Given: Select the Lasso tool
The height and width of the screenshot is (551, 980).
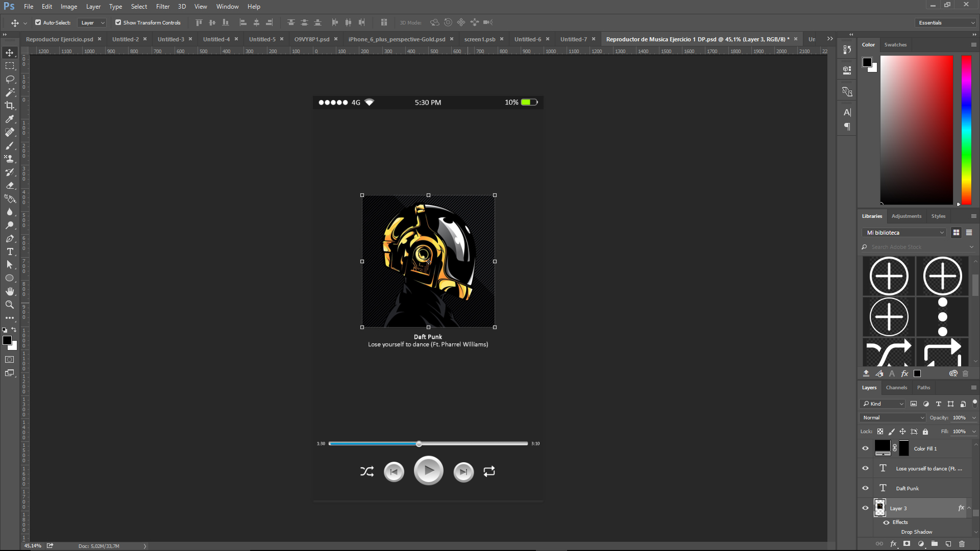Looking at the screenshot, I should tap(10, 79).
